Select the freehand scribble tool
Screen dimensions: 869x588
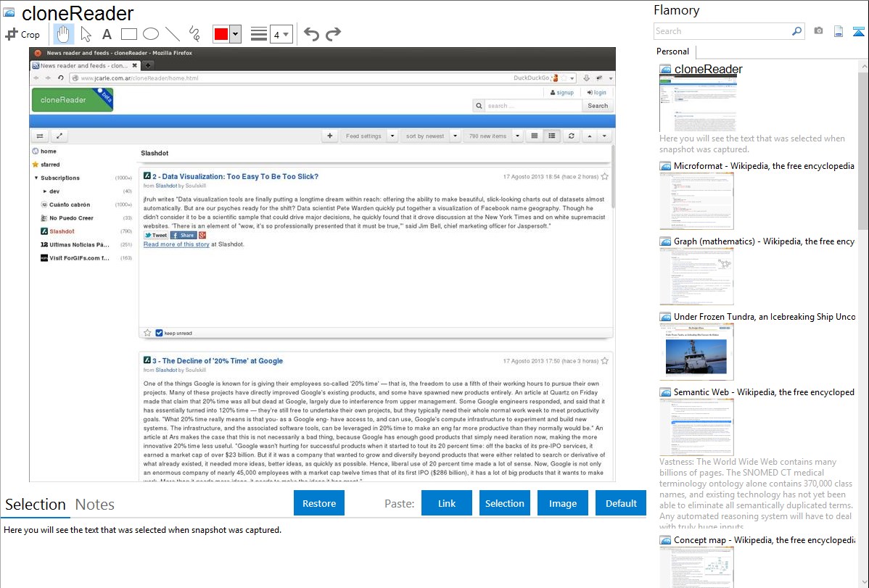tap(194, 34)
